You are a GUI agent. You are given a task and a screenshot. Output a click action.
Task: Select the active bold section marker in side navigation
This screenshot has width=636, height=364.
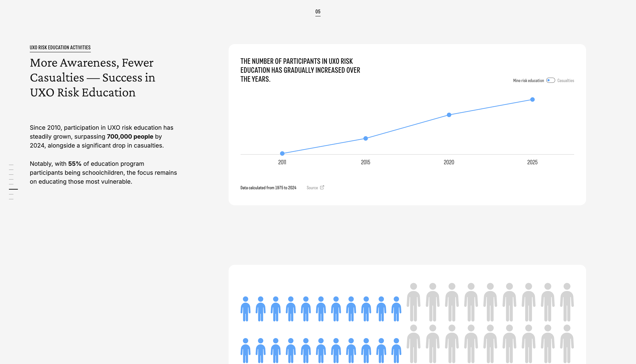tap(13, 189)
